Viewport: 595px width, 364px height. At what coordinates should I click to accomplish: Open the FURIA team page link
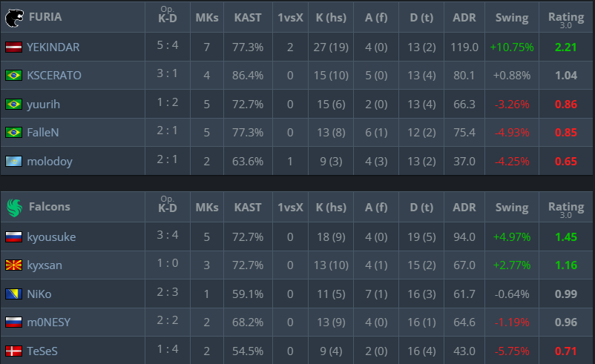click(x=45, y=17)
